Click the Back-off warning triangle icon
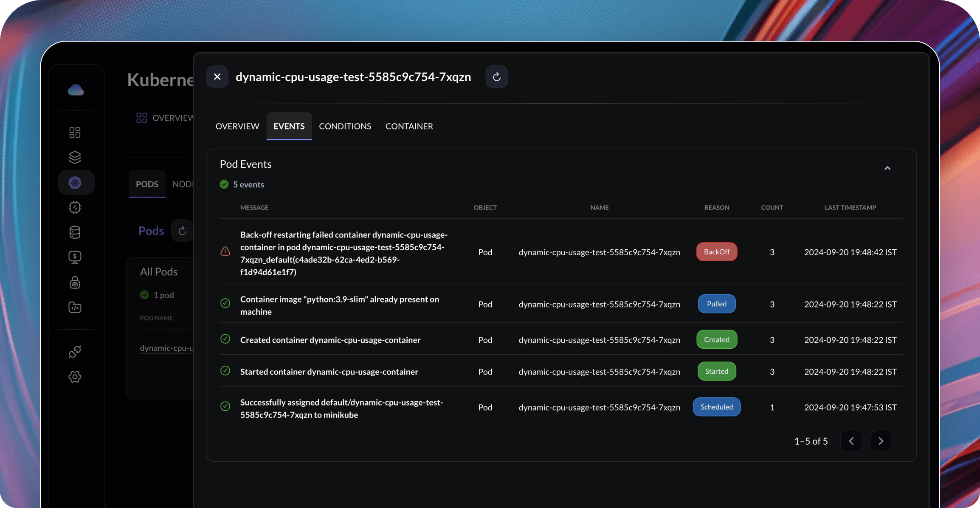The height and width of the screenshot is (508, 980). 225,251
